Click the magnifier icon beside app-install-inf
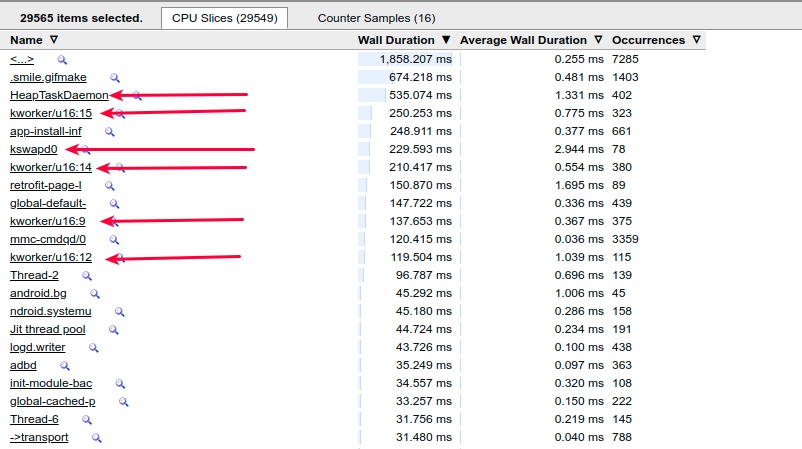The height and width of the screenshot is (449, 802). (110, 132)
